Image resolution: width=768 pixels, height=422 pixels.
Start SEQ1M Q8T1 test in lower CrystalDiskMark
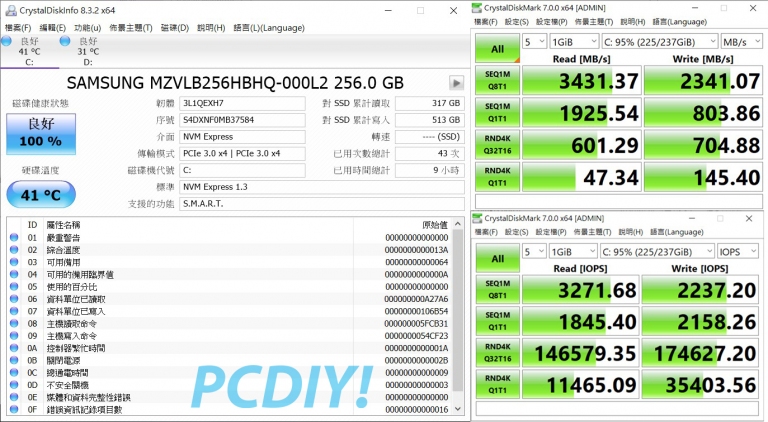click(498, 290)
